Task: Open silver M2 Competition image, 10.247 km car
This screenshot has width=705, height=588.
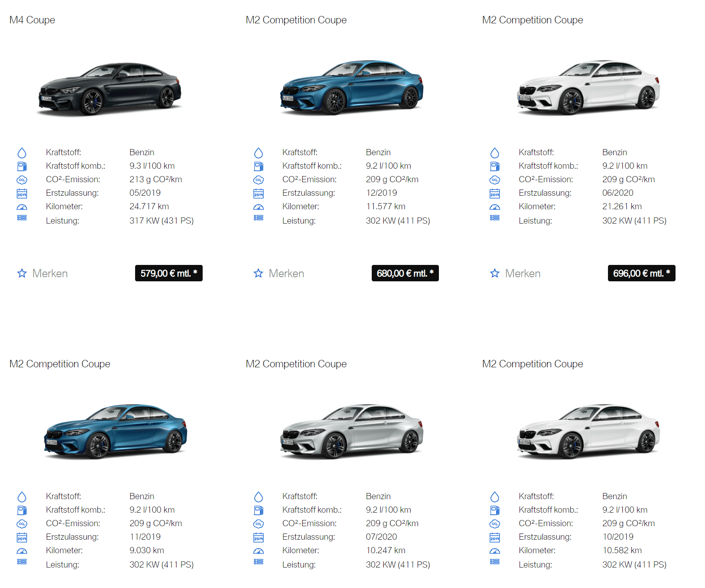Action: coord(351,432)
